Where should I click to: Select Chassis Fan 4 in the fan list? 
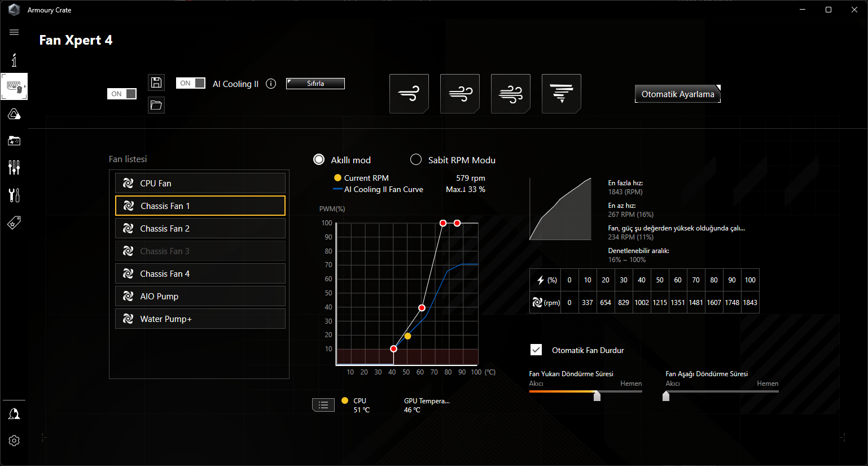point(200,273)
